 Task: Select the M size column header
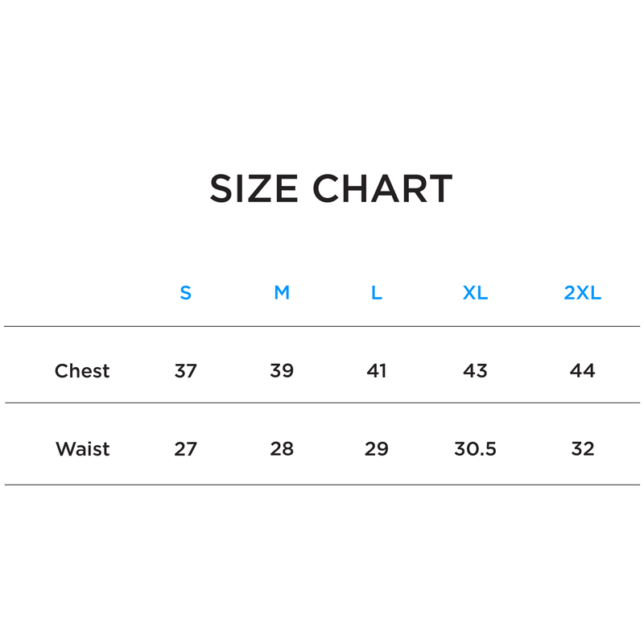[282, 293]
